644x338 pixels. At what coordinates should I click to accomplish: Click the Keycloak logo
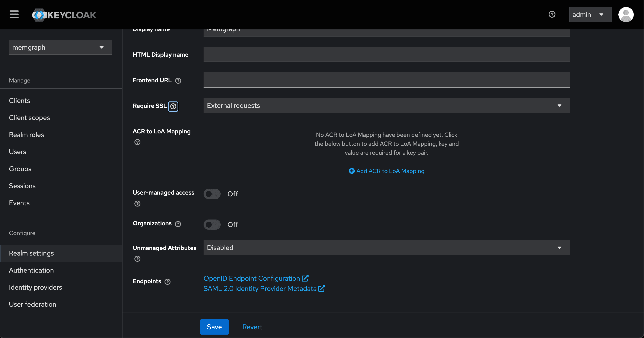click(64, 15)
